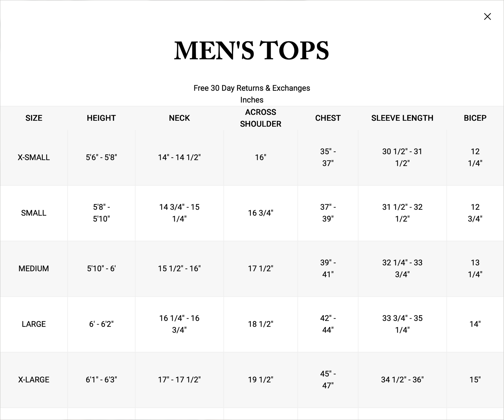Image resolution: width=504 pixels, height=420 pixels.
Task: Click the Inches unit label
Action: (252, 100)
